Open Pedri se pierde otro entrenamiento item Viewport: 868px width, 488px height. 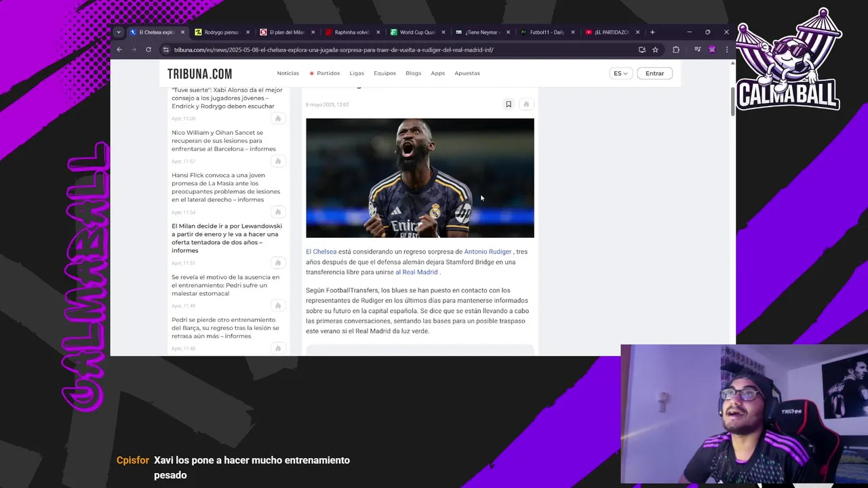[x=225, y=328]
